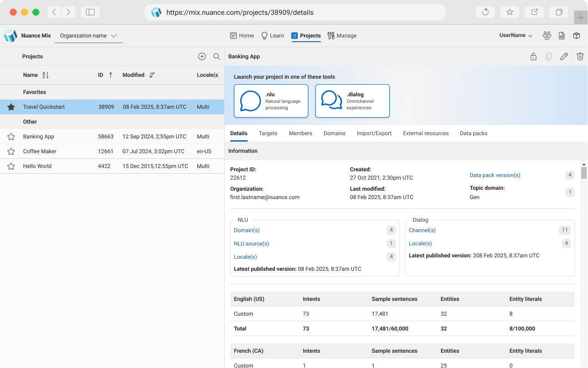Viewport: 588px width, 368px height.
Task: Open the Dialog Channel(s) link
Action: (423, 230)
